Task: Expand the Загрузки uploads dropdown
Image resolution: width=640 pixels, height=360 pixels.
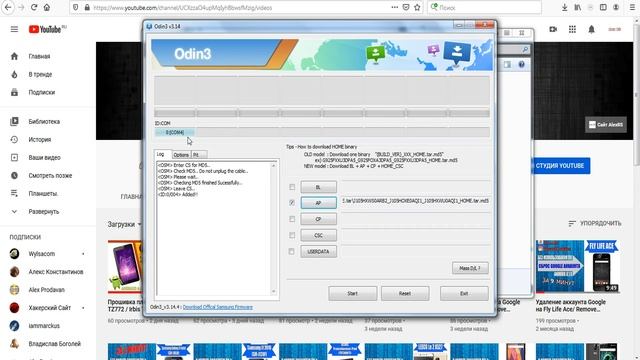Action: pos(124,224)
